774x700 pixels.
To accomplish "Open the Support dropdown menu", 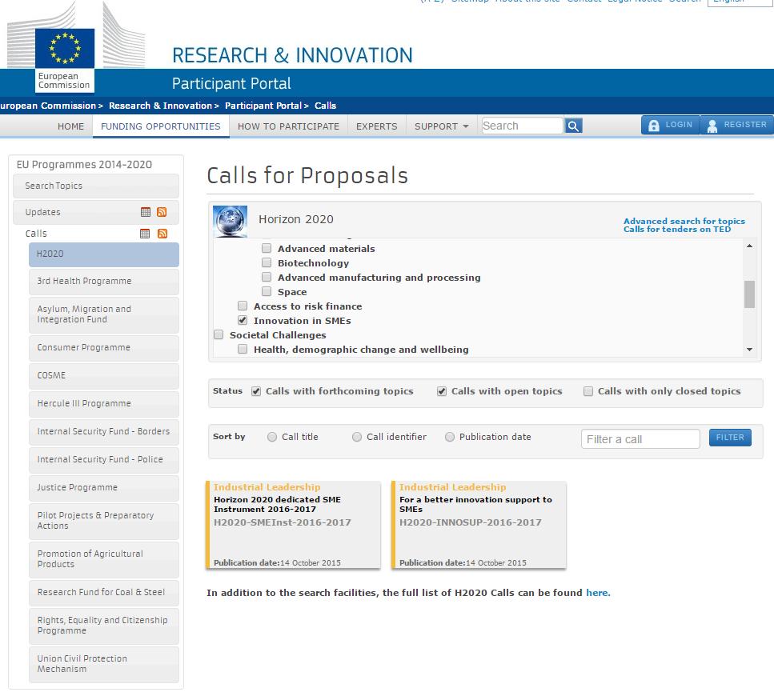I will point(441,126).
